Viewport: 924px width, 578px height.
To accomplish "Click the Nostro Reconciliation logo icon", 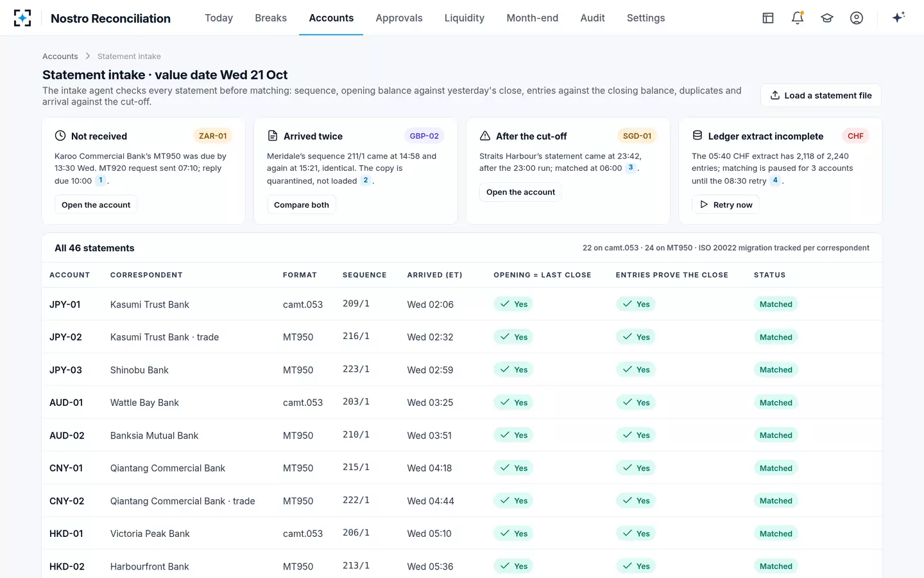I will 22,18.
